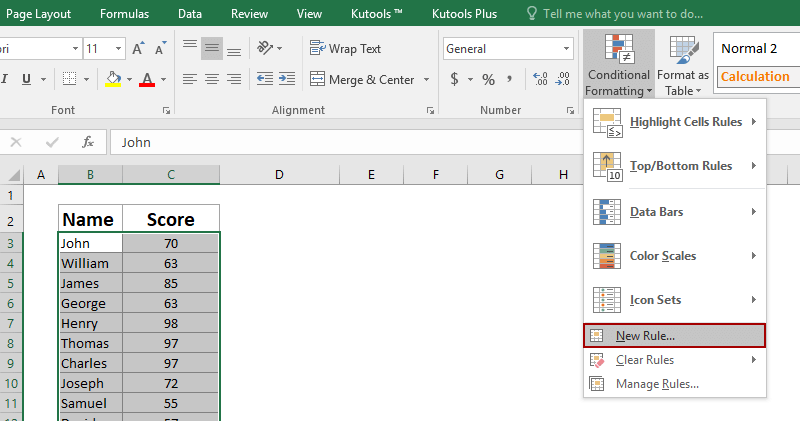
Task: Apply the Calculation cell style
Action: tap(755, 77)
